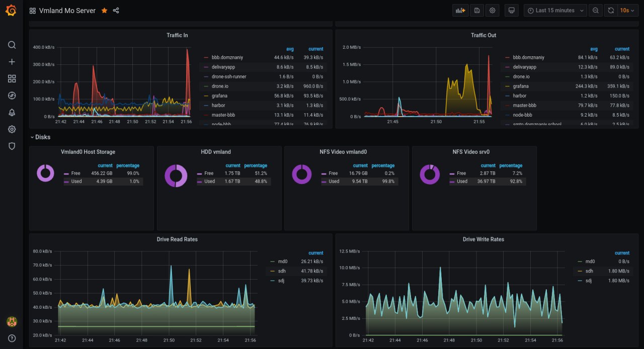
Task: Open the Dashboards icon in the sidebar
Action: point(12,78)
